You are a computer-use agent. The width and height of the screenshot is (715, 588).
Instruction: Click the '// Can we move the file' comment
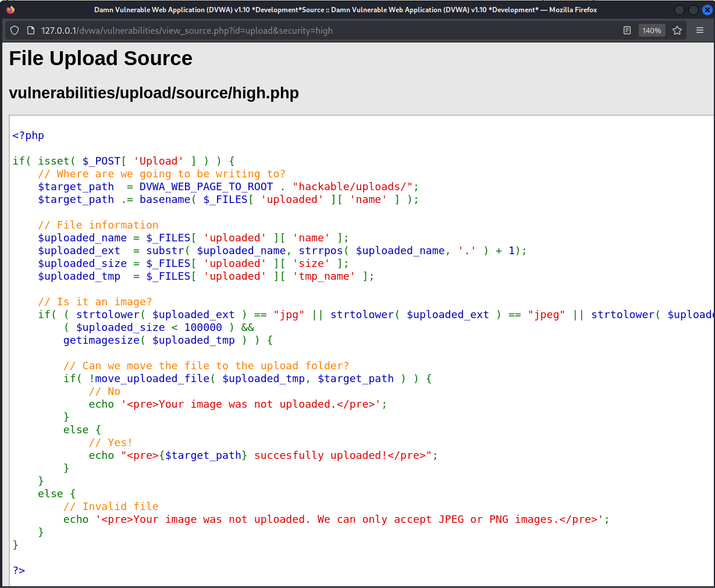(x=206, y=366)
